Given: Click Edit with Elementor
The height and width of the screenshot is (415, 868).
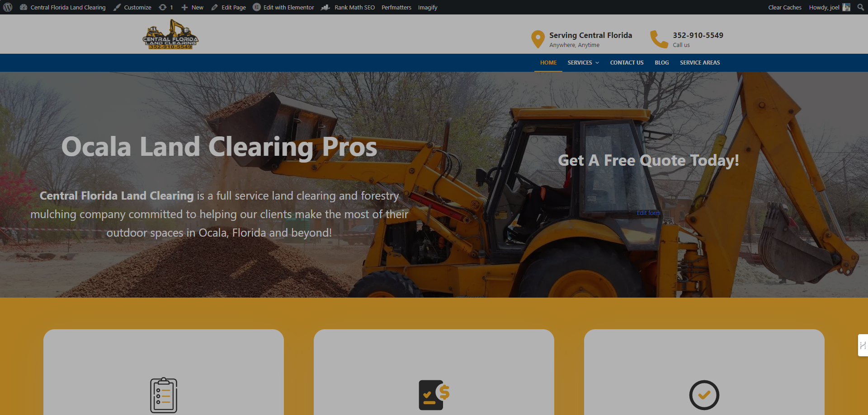Looking at the screenshot, I should click(283, 7).
